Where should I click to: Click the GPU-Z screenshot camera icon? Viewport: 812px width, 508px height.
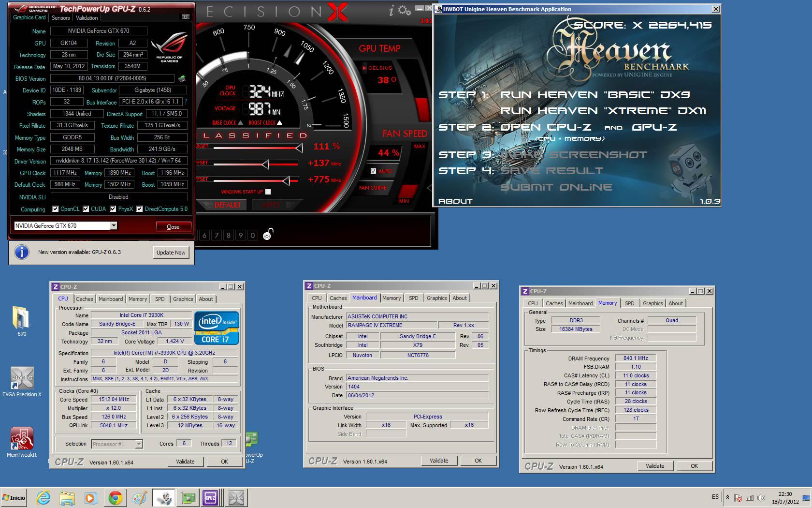tap(185, 17)
